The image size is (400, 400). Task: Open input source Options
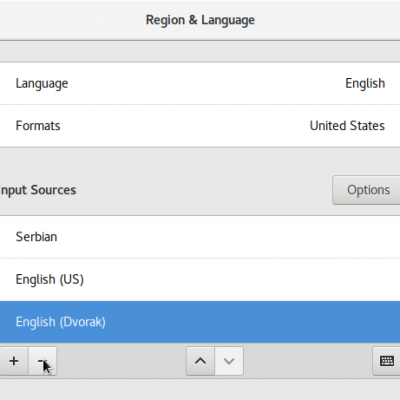pos(367,190)
